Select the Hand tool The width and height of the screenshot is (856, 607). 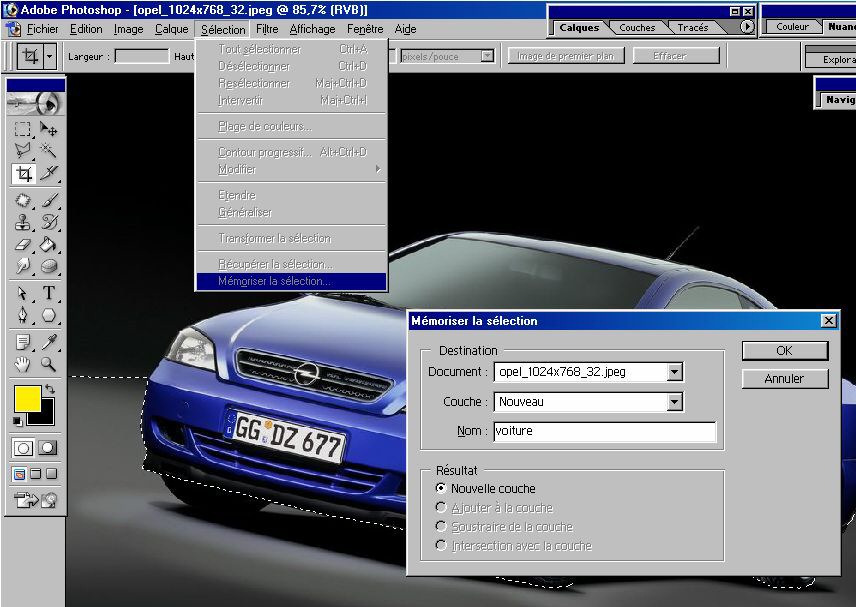tap(23, 364)
